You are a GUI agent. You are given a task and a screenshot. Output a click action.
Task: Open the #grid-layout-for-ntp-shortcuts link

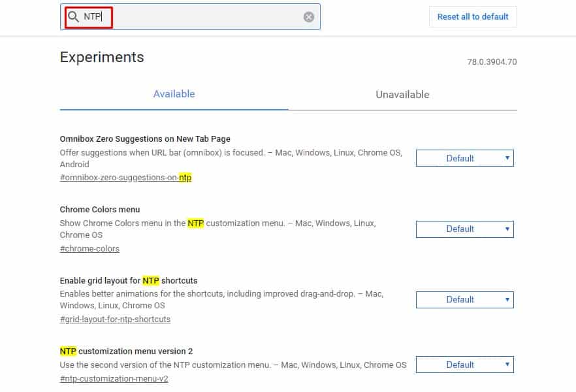115,319
